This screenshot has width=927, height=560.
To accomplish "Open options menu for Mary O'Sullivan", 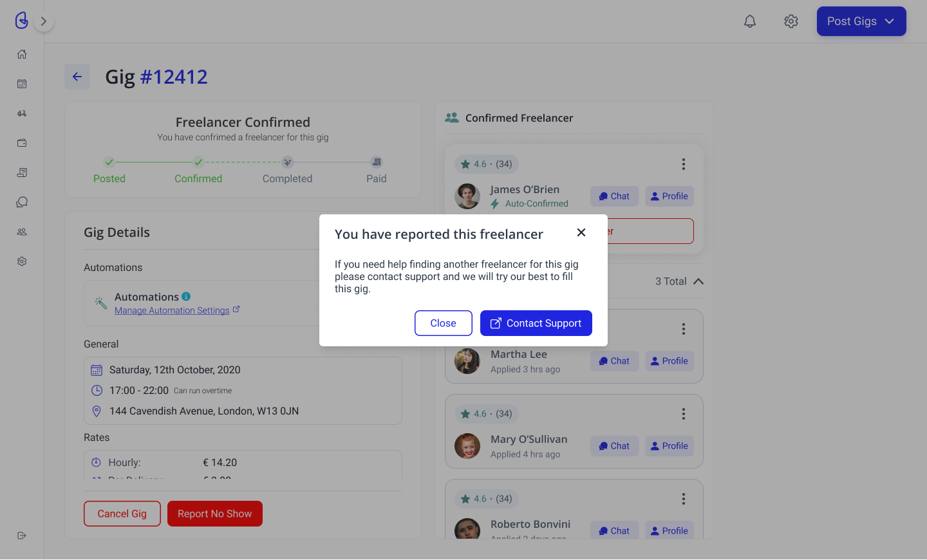I will click(684, 414).
